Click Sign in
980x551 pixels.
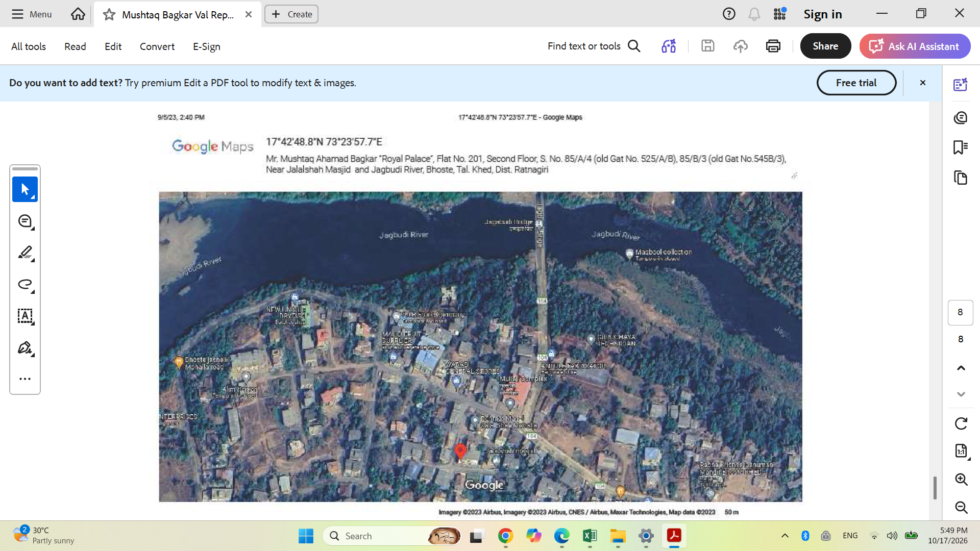click(x=823, y=14)
